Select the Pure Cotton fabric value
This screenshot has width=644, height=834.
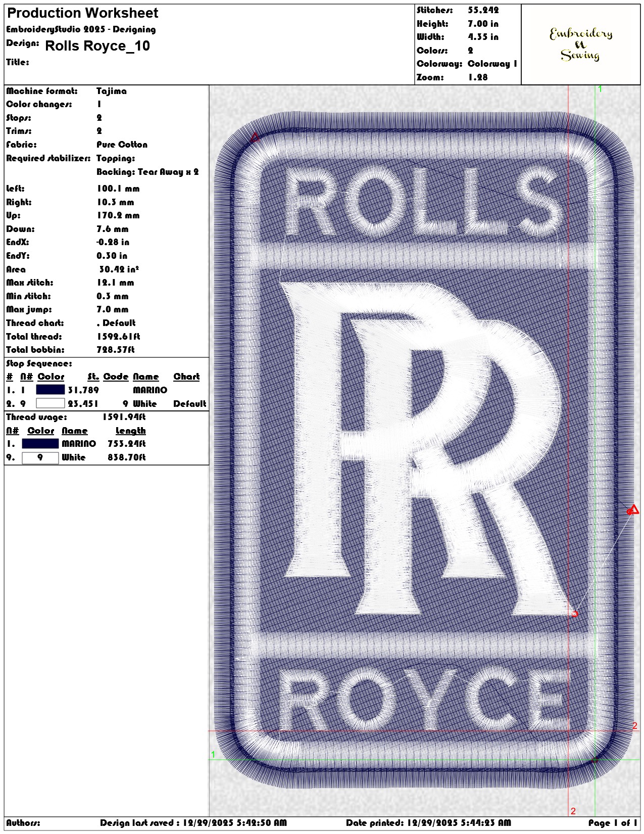tap(122, 145)
